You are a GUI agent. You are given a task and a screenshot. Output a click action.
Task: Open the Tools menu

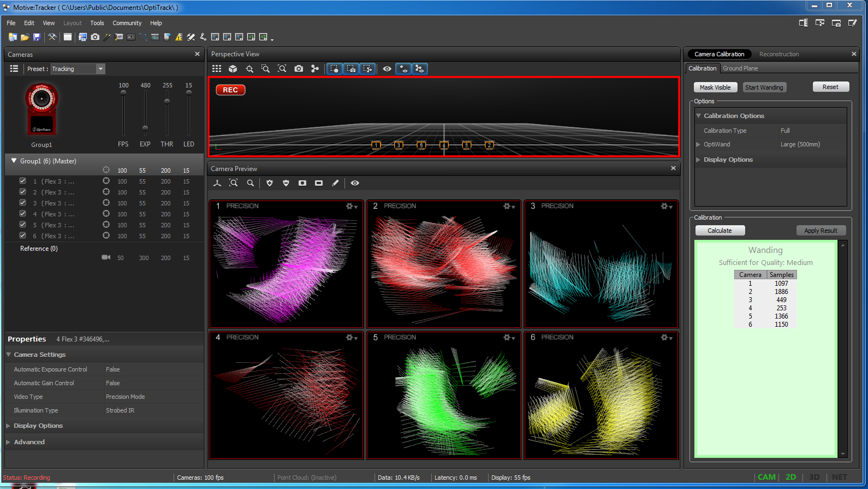pos(97,23)
